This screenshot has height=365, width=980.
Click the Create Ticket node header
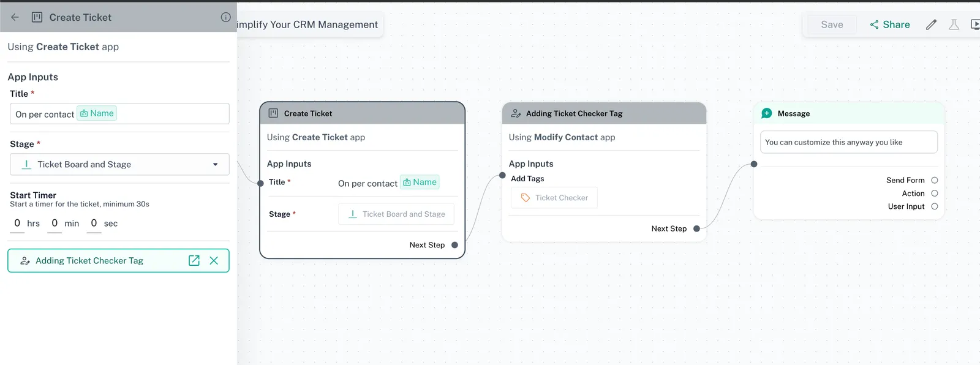362,113
